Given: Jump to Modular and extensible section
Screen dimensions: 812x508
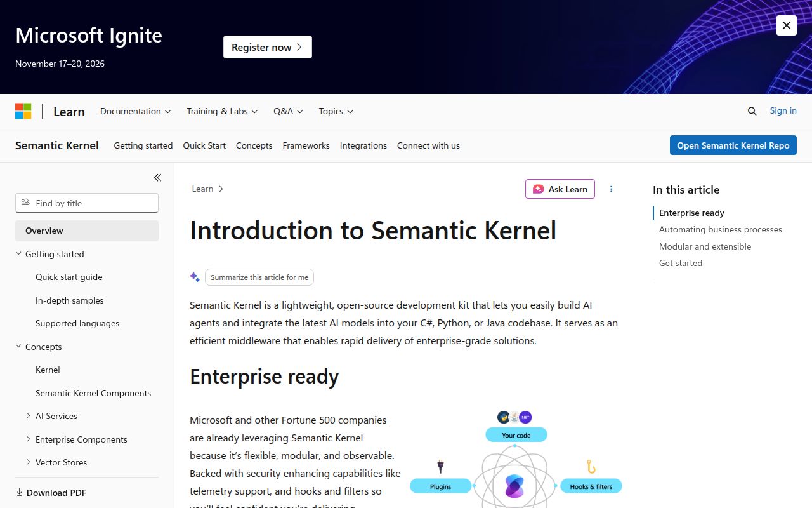Looking at the screenshot, I should pyautogui.click(x=705, y=246).
